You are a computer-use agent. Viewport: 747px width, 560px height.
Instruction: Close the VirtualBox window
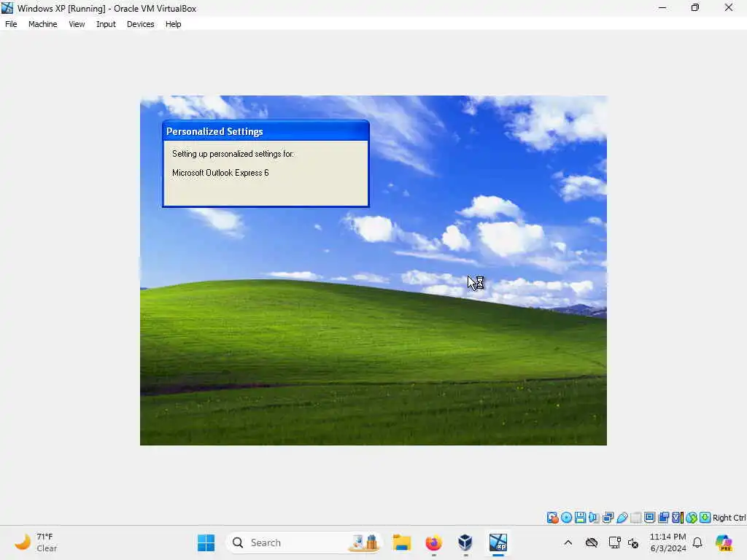(729, 8)
